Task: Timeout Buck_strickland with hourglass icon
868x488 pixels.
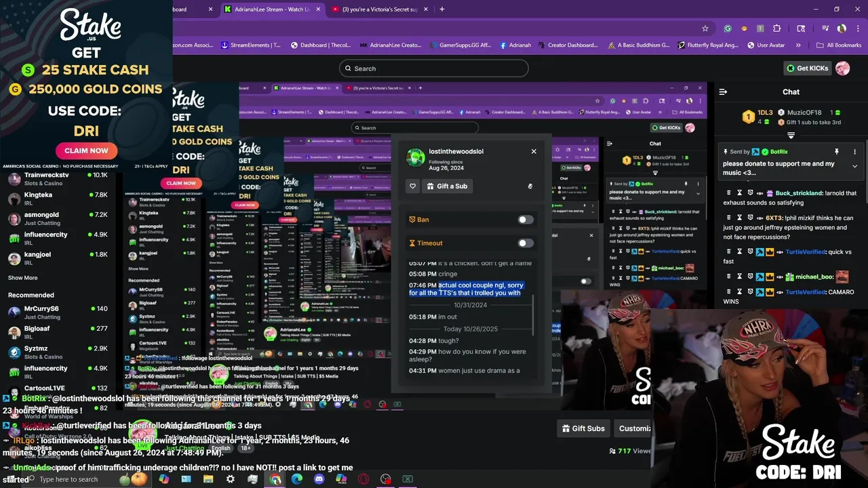Action: [x=739, y=193]
